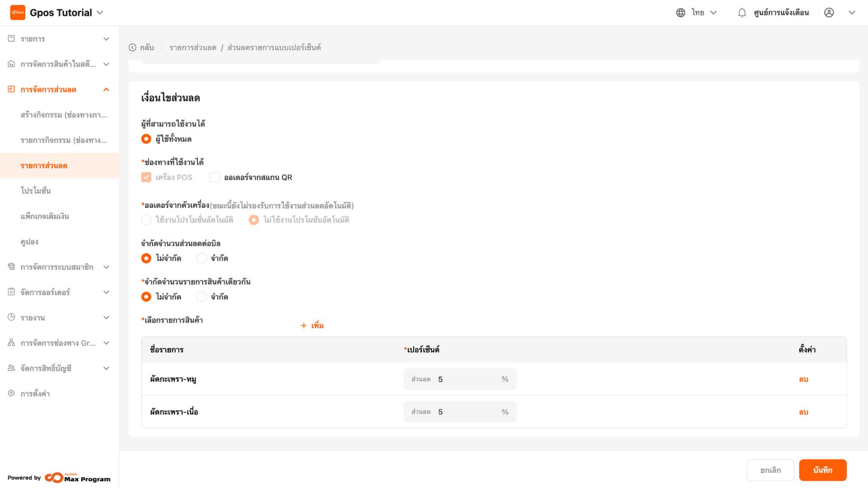Screen dimensions: 868x488
Task: Click the การตั้งค่า settings gear icon
Action: (11, 393)
